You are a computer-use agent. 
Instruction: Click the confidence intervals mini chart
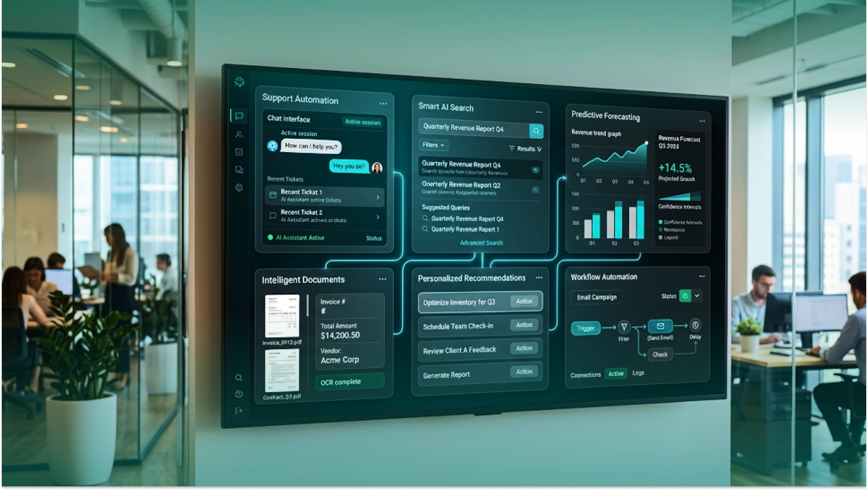680,195
